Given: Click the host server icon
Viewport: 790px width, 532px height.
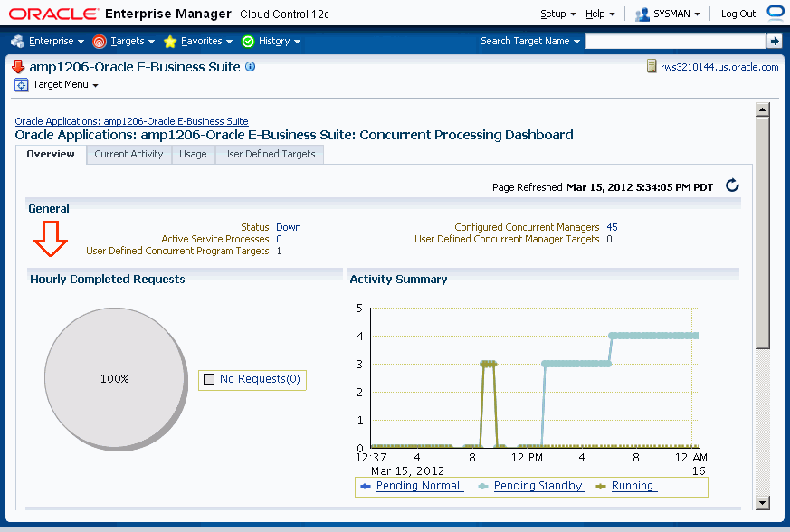Looking at the screenshot, I should (652, 66).
